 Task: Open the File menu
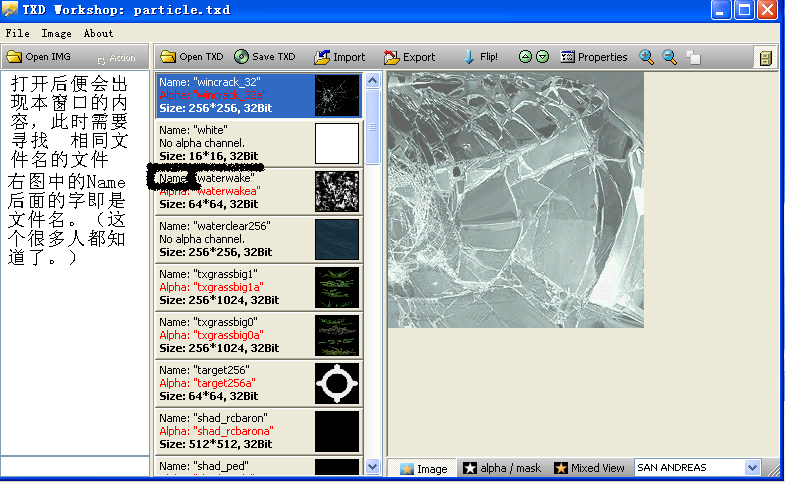pyautogui.click(x=17, y=33)
